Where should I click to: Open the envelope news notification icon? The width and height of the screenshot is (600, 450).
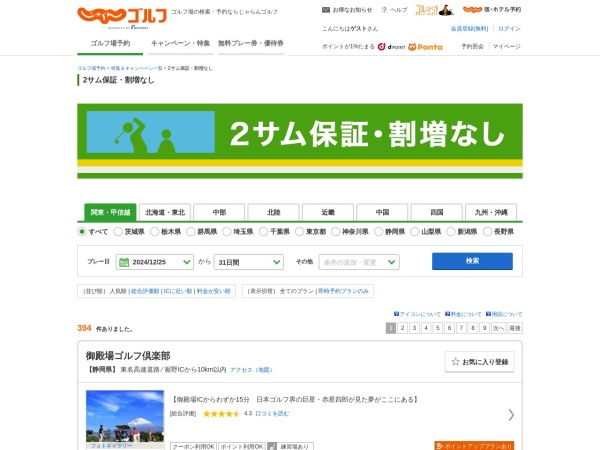pyautogui.click(x=326, y=10)
